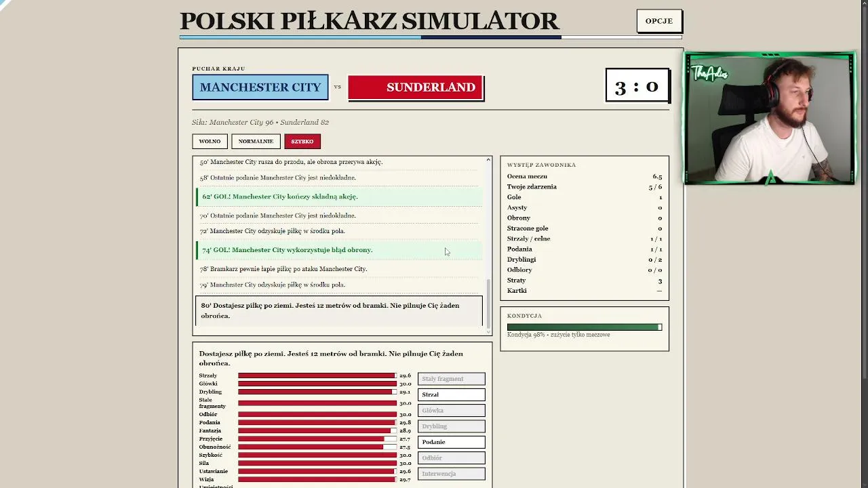Click the Fantazja skill bar
Image resolution: width=868 pixels, height=488 pixels.
point(317,430)
